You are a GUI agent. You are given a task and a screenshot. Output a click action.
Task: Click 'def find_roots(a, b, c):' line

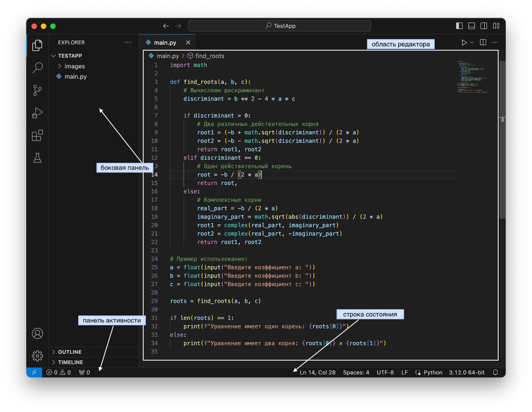pyautogui.click(x=210, y=82)
